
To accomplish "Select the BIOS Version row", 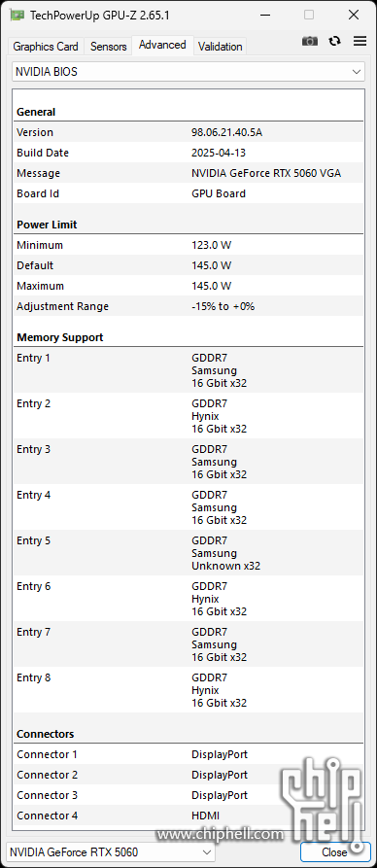I will point(188,132).
